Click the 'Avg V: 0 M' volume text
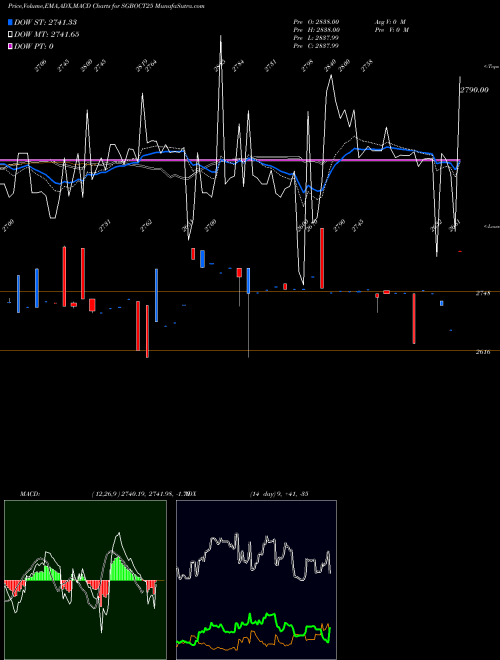This screenshot has height=660, width=500. [390, 21]
